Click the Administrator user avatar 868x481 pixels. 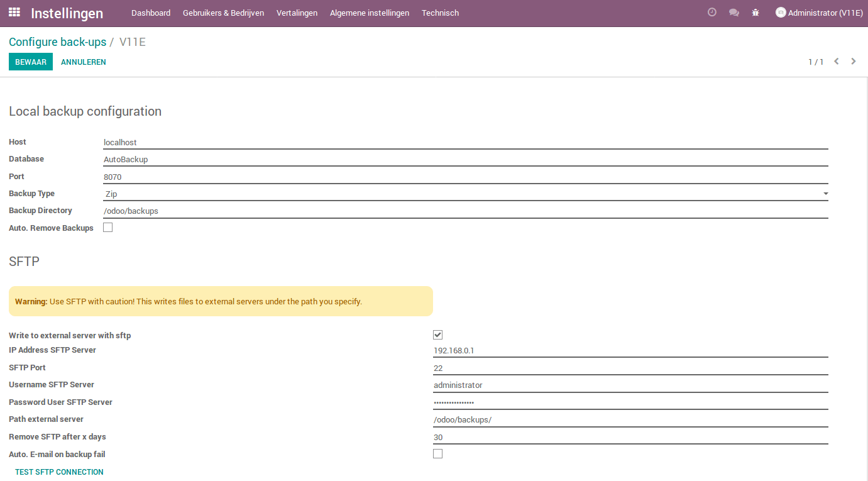point(781,13)
